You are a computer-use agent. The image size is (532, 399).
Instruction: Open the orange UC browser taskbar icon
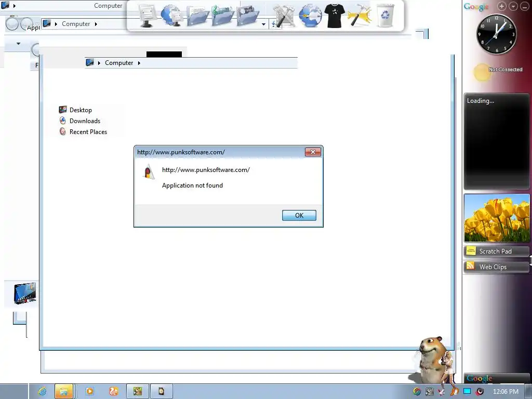point(114,392)
